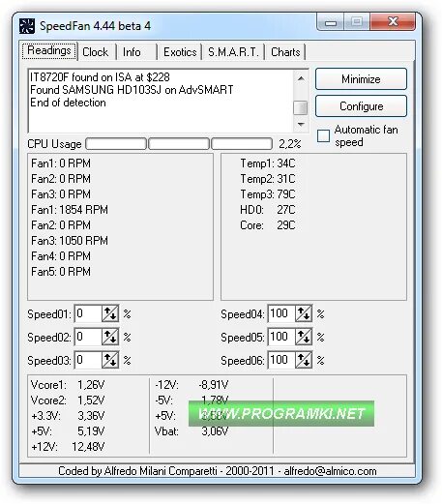Viewport: 442px width, 504px height.
Task: Click log scrollbar down arrow
Action: coord(301,124)
